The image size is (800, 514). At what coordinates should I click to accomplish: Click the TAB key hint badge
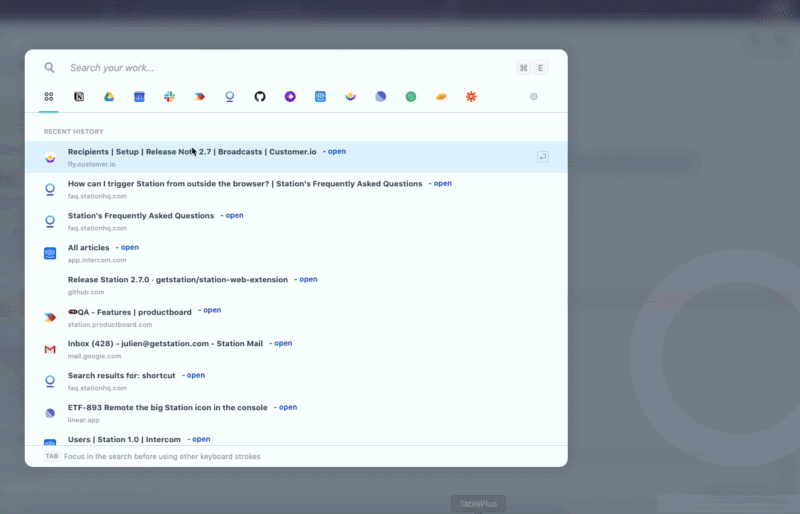pos(52,456)
